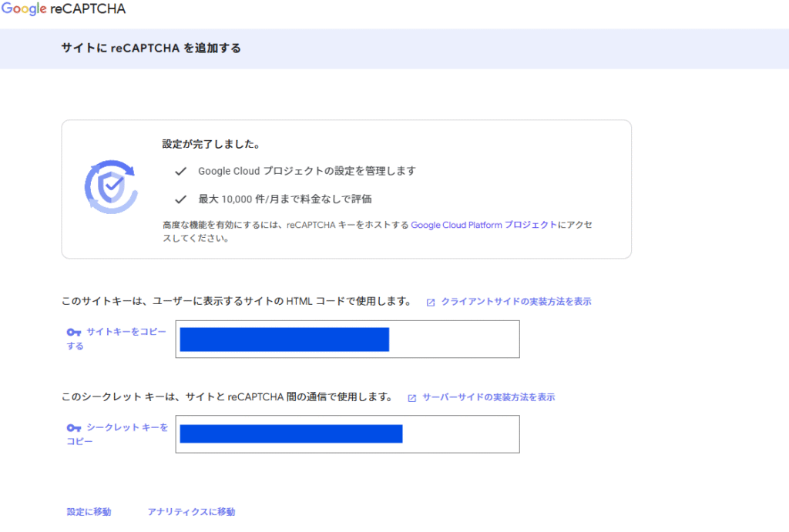Click the checkmark beside 最大 10,000 件/月 line
Viewport: 789px width, 532px height.
(x=181, y=199)
